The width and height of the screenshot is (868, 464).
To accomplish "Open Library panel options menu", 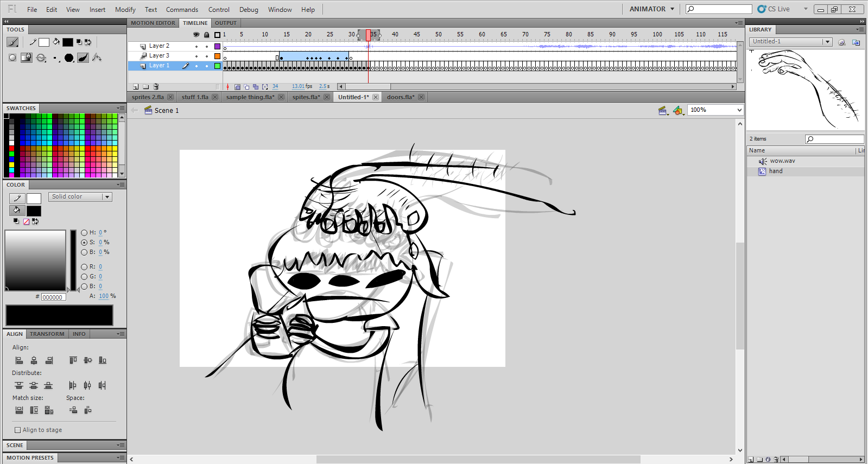I will pyautogui.click(x=860, y=30).
